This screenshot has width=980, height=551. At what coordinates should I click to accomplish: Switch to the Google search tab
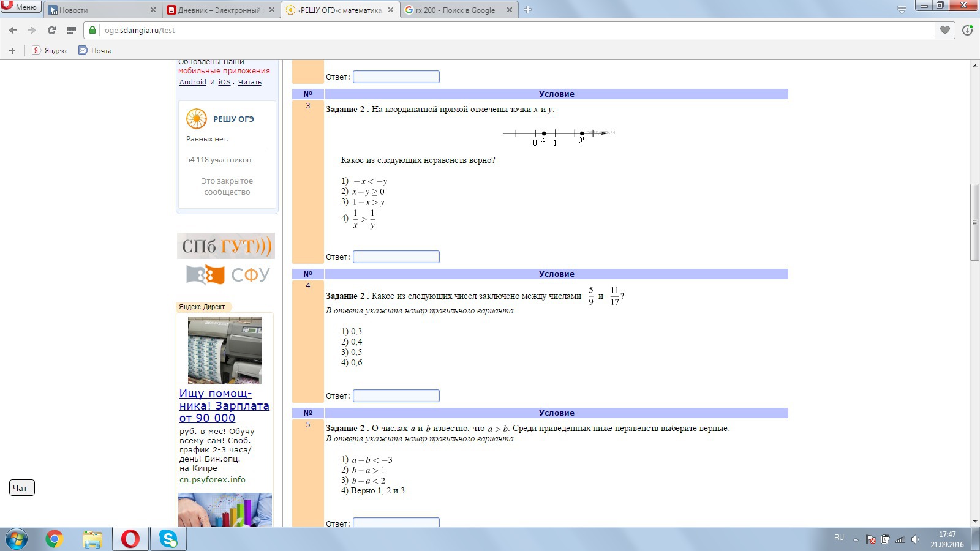(456, 10)
